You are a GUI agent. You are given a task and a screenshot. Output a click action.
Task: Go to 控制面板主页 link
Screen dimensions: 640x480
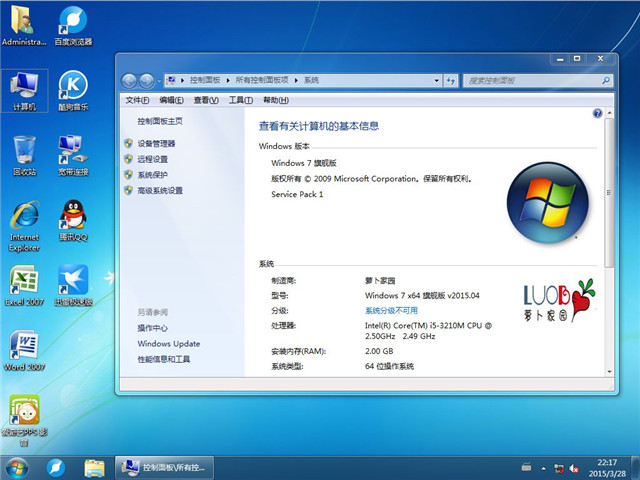coord(160,121)
